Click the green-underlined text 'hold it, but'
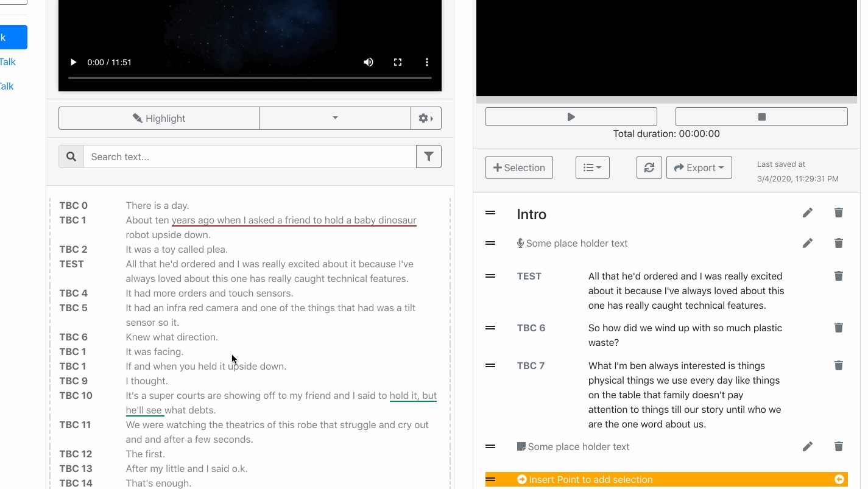Screen dimensions: 868x489 [413, 396]
